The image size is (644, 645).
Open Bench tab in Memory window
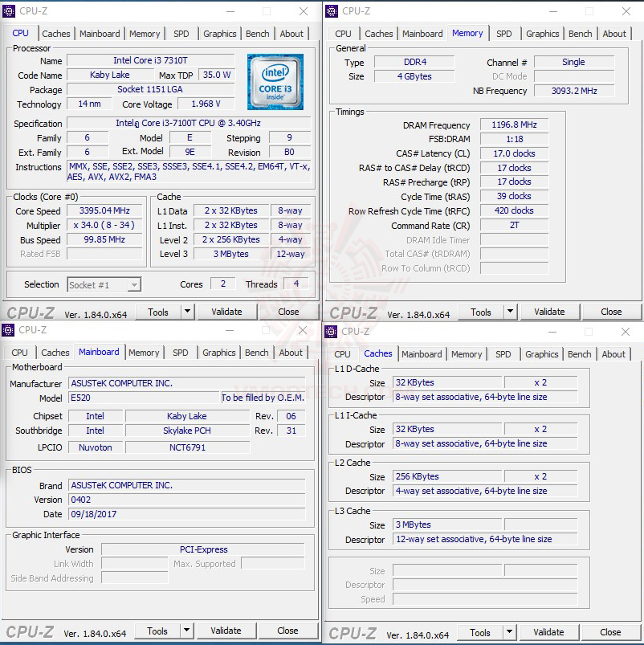[x=581, y=34]
